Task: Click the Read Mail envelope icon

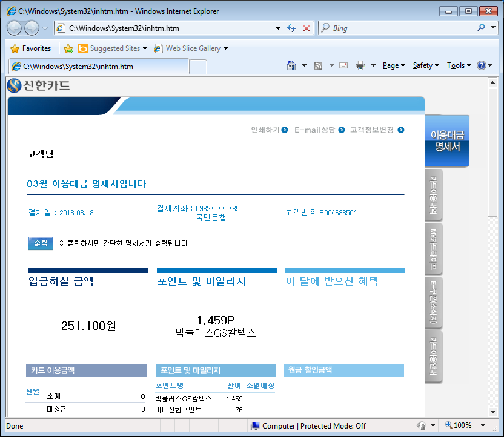Action: [x=343, y=65]
